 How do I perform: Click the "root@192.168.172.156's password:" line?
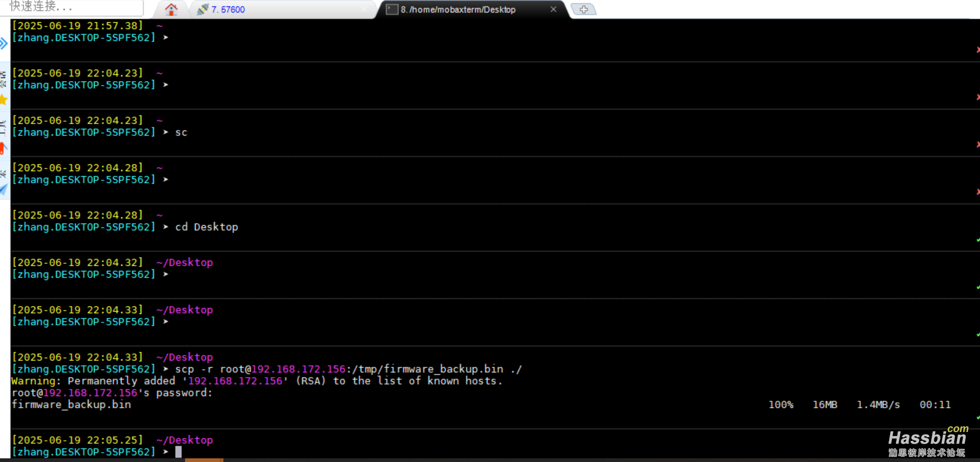click(x=112, y=393)
